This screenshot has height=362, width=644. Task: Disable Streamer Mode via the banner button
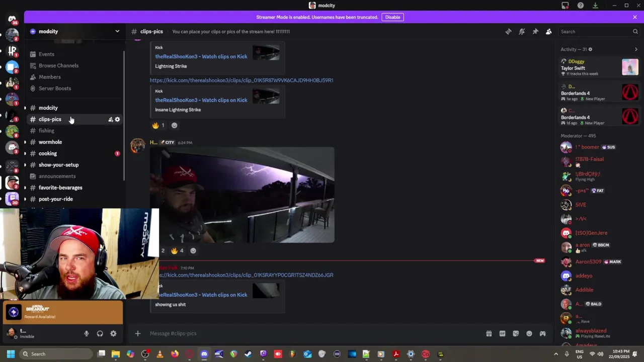(x=392, y=17)
